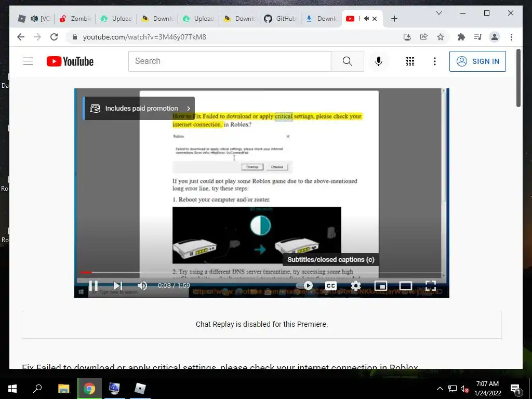
Task: Pause the YouTube video
Action: [x=93, y=286]
